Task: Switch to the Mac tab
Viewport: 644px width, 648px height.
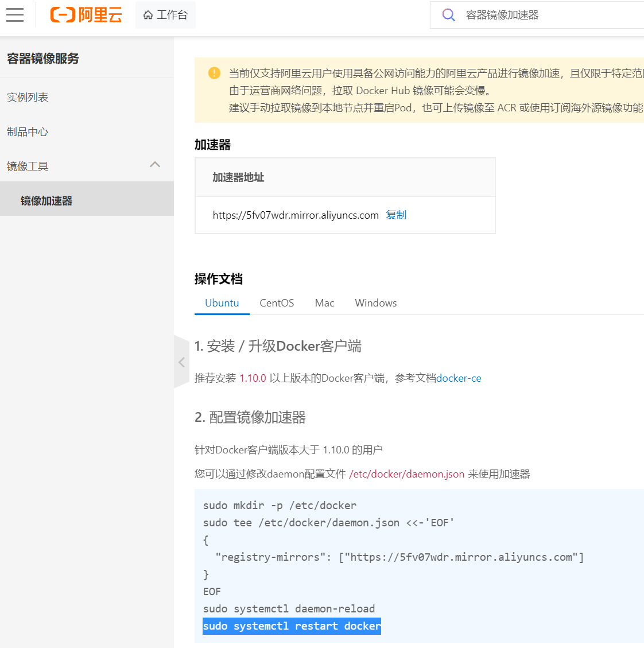Action: pos(324,303)
